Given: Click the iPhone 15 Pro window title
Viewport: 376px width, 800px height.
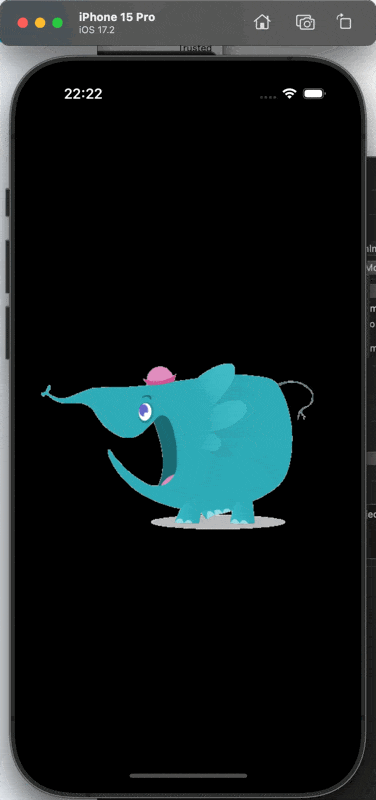Looking at the screenshot, I should coord(117,17).
